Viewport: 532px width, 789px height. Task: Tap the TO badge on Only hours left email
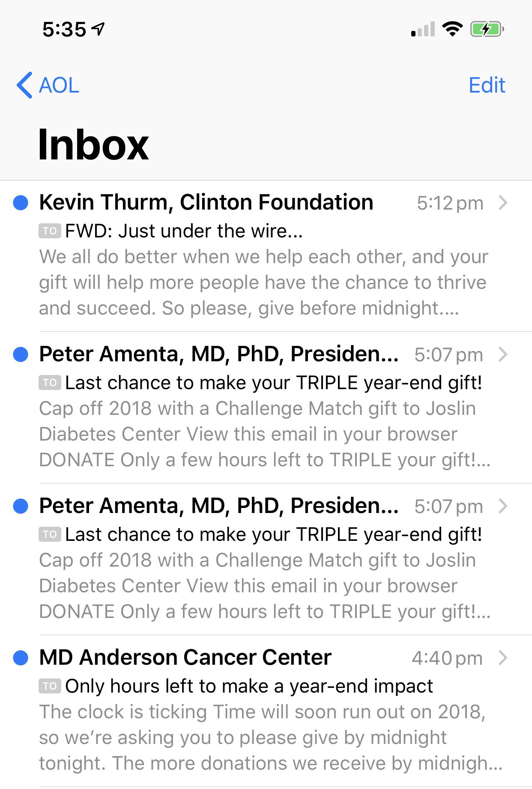50,686
